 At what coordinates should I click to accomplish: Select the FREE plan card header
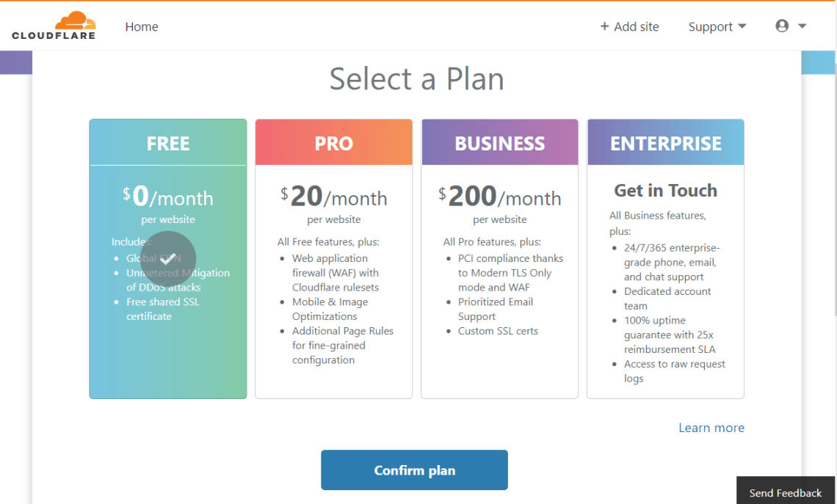point(168,143)
